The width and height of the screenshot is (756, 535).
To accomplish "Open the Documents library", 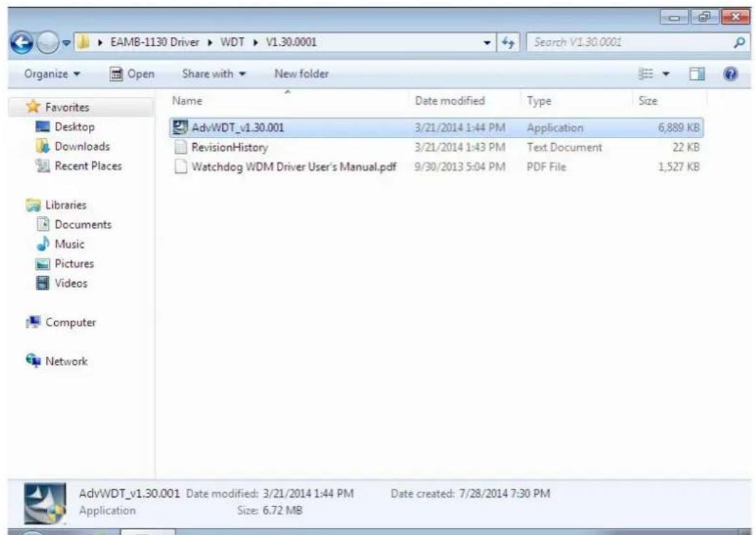I will (x=83, y=224).
